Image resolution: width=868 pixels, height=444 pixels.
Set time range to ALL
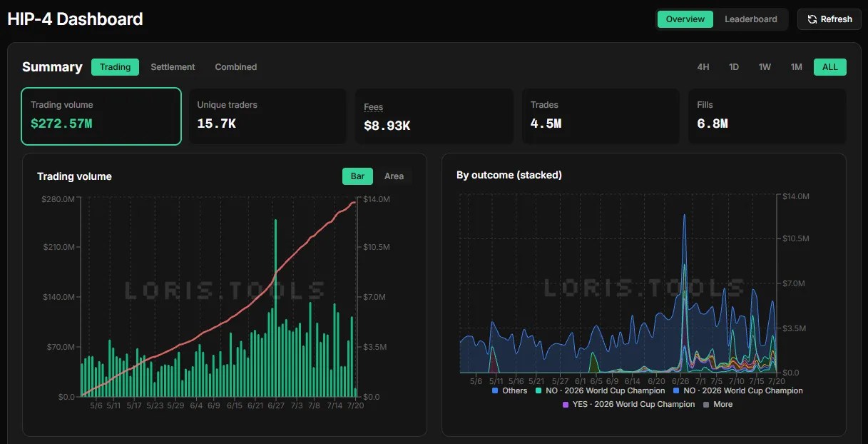(x=830, y=67)
